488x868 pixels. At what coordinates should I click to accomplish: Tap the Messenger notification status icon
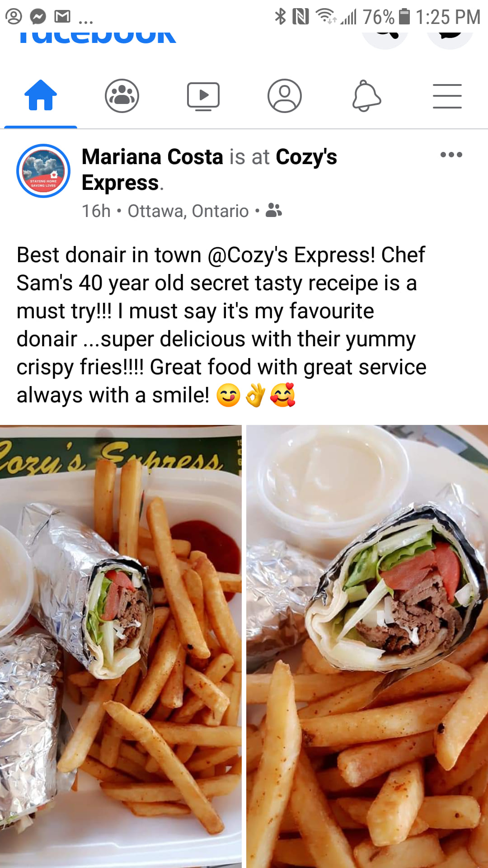pos(38,17)
